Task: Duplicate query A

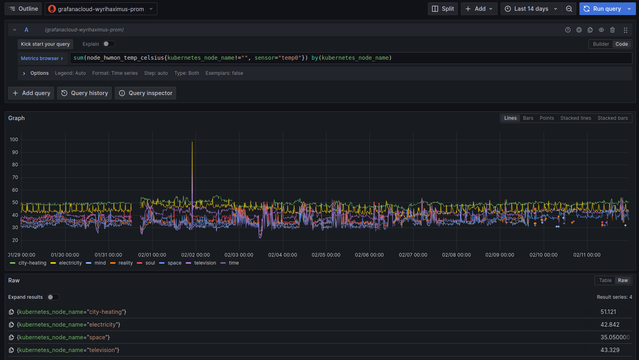Action: pos(590,30)
